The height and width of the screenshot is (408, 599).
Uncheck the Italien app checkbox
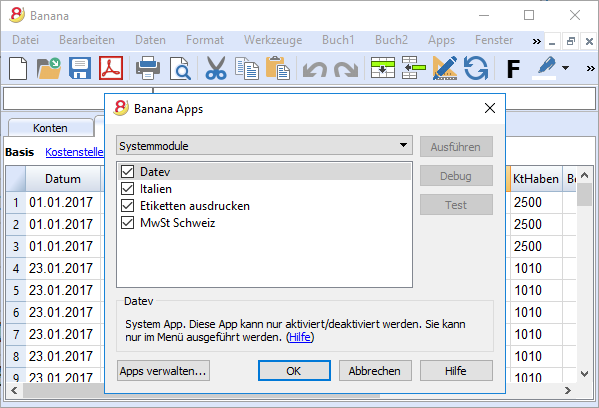click(128, 188)
